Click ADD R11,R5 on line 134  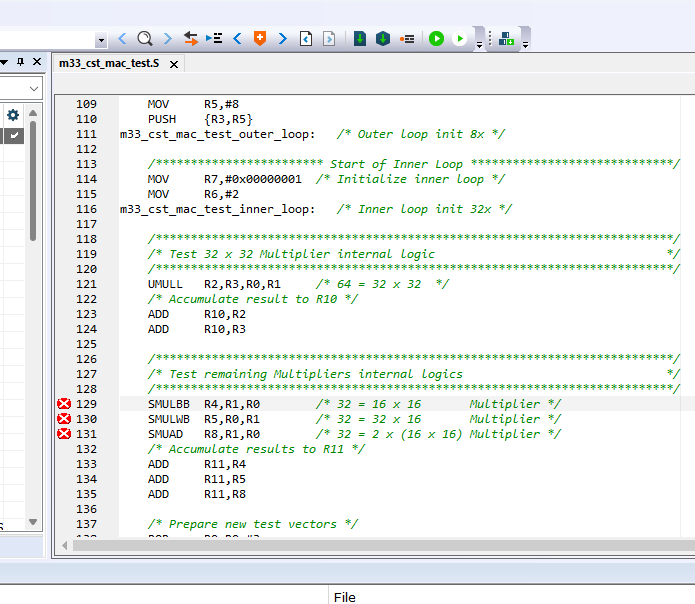(x=196, y=479)
